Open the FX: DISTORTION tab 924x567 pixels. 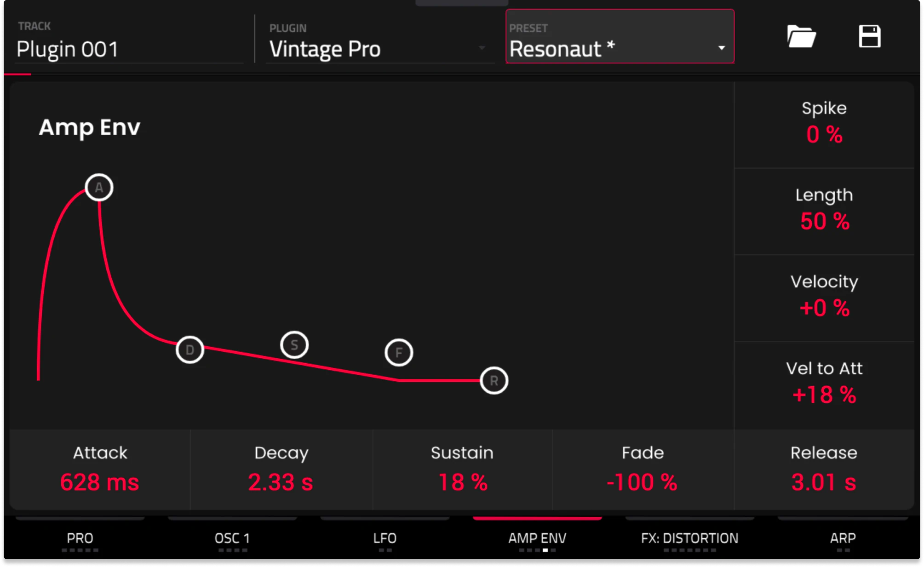[689, 538]
